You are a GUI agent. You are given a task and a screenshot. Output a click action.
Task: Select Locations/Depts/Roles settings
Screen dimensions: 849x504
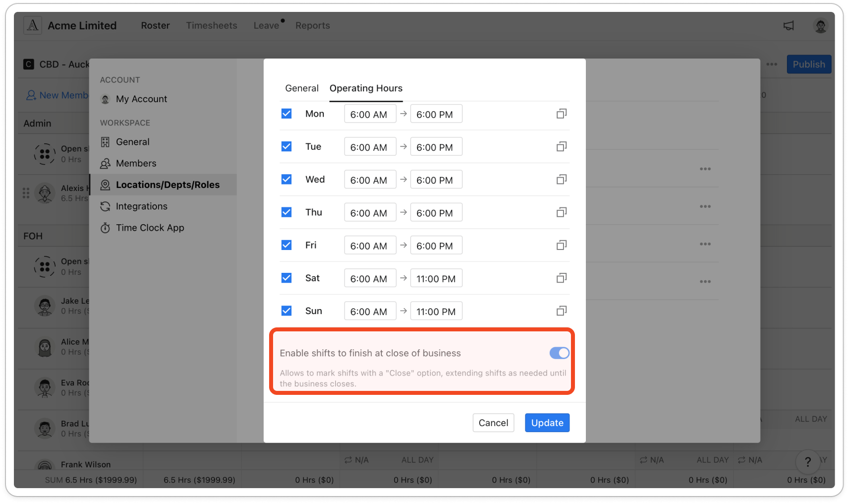pos(163,185)
